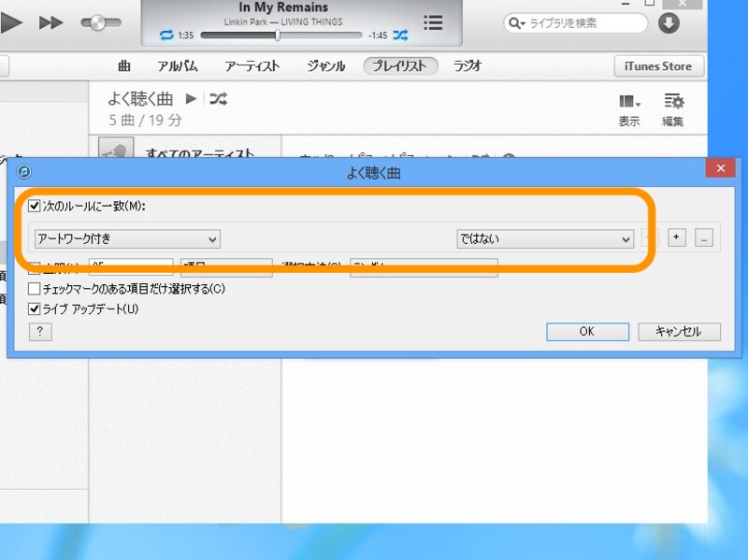Viewport: 748px width, 560px height.
Task: Enable チェックマークのある項目だけ選択する
Action: tap(36, 290)
